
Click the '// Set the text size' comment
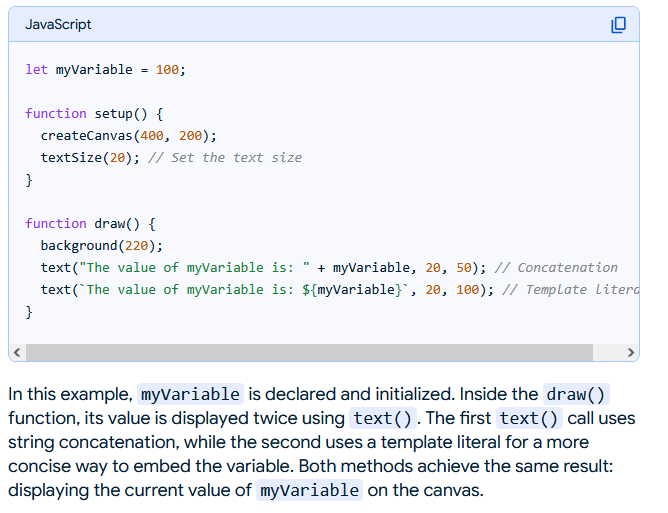pos(224,158)
